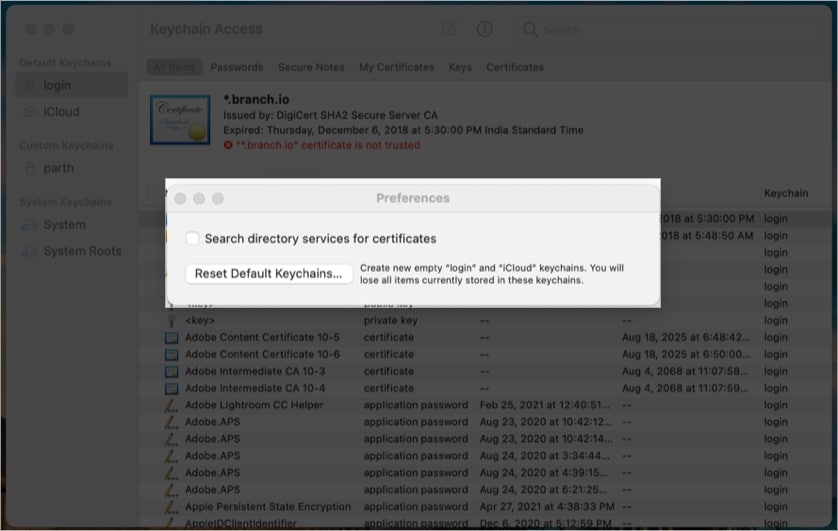Select the parth custom keychain

(x=72, y=168)
